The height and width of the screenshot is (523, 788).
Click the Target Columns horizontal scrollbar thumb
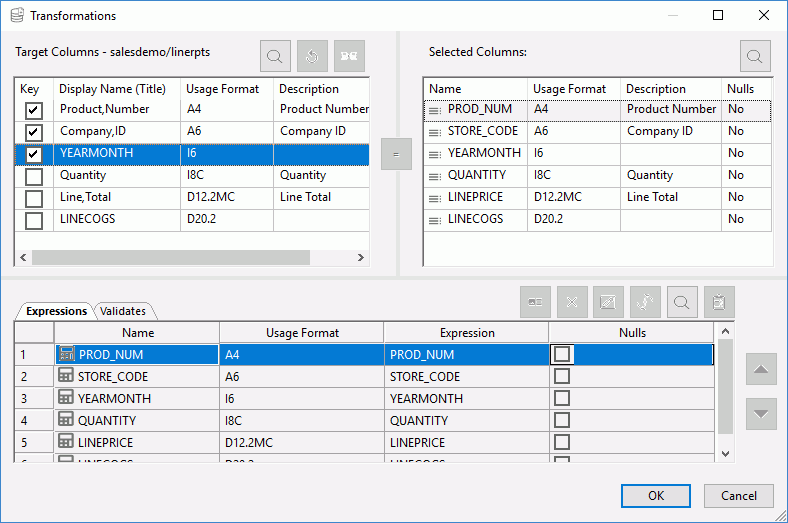pos(171,257)
